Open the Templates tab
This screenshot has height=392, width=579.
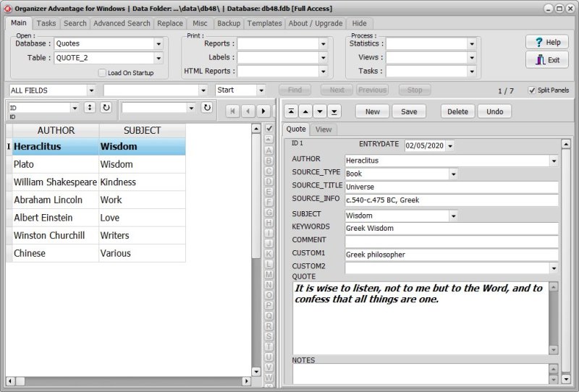click(x=264, y=23)
